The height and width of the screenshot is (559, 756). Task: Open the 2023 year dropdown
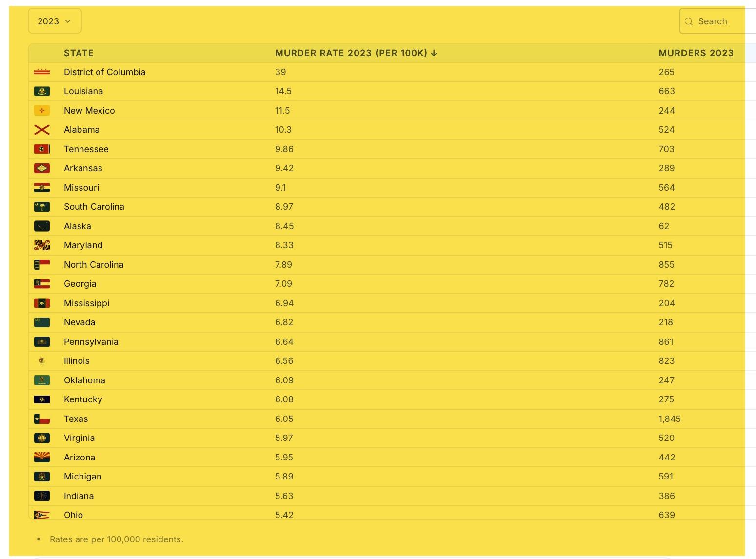[x=54, y=21]
